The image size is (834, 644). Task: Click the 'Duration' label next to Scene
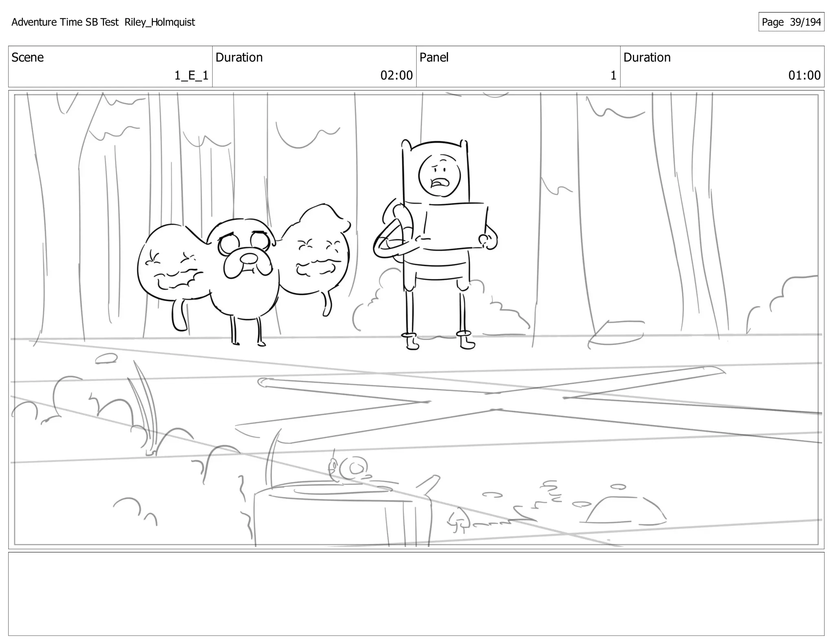coord(239,57)
